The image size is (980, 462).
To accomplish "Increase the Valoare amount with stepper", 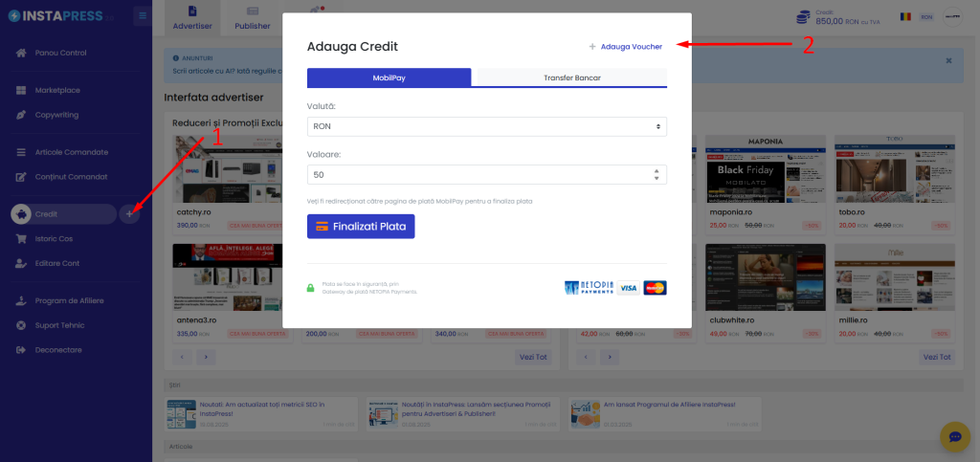I will pos(656,171).
